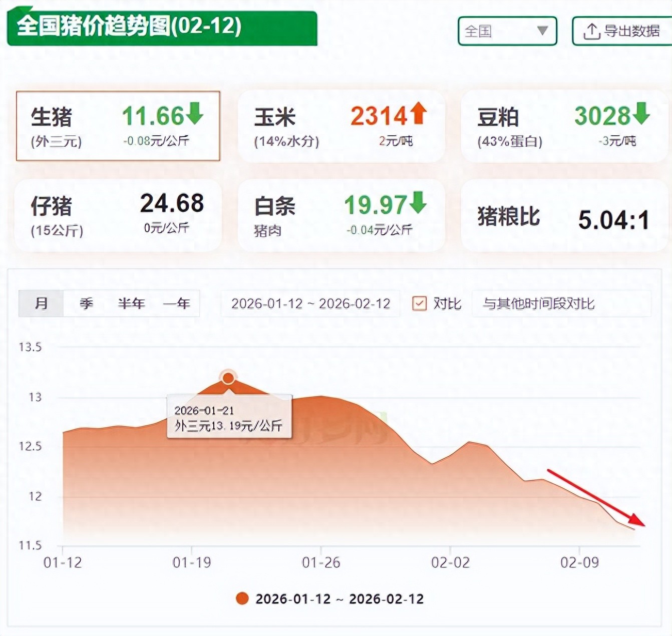
Task: Click green down arrow beside 生猪 price
Action: coord(195,113)
